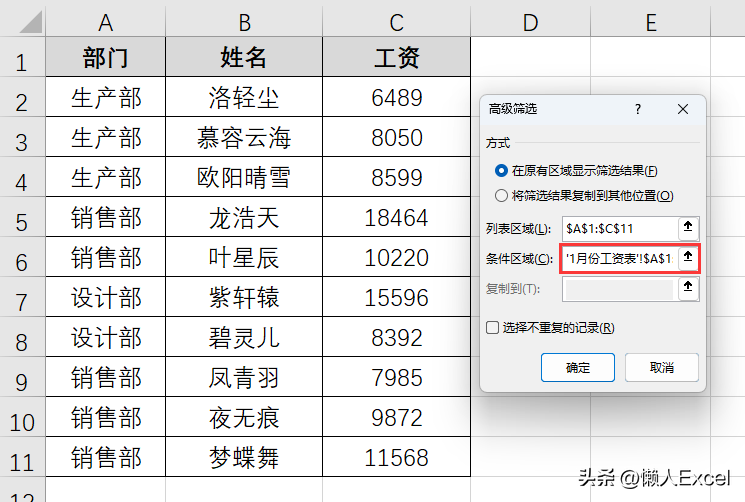Collapse dialog for 条件区域 range picker
This screenshot has width=745, height=502.
tap(688, 258)
